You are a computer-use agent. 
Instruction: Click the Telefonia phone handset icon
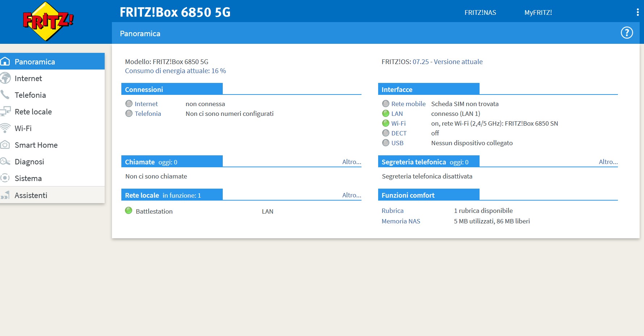coord(5,95)
